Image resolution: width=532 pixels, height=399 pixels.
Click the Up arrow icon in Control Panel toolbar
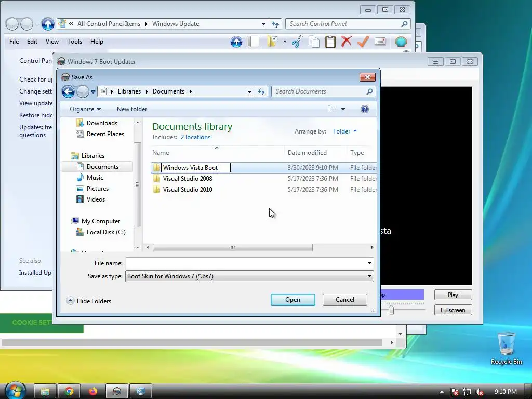pyautogui.click(x=236, y=42)
